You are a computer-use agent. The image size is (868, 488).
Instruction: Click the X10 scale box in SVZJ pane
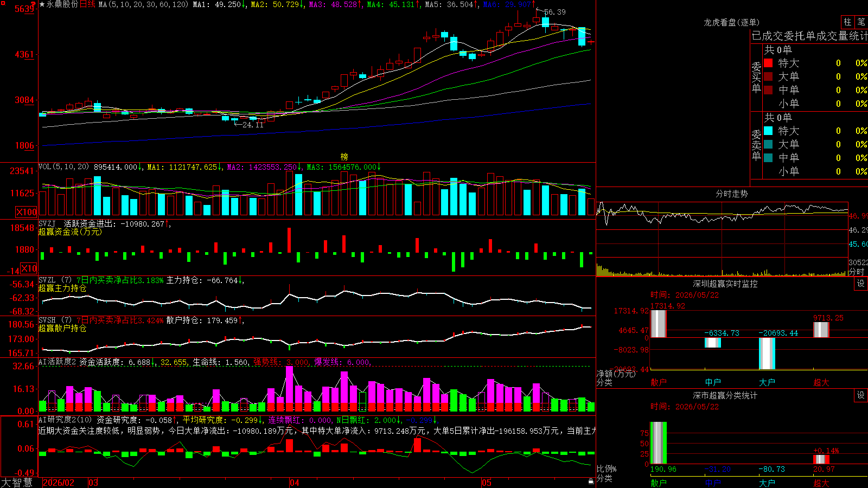[29, 268]
